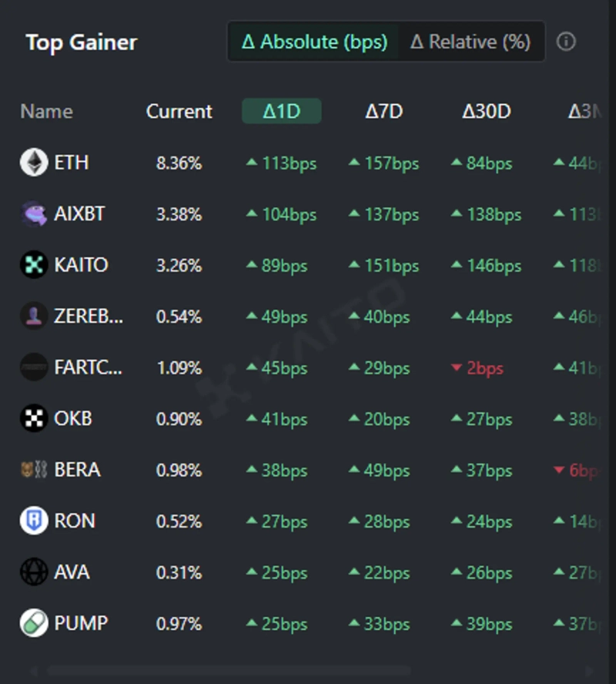Click the OKB token icon
Viewport: 616px width, 684px height.
tap(34, 418)
